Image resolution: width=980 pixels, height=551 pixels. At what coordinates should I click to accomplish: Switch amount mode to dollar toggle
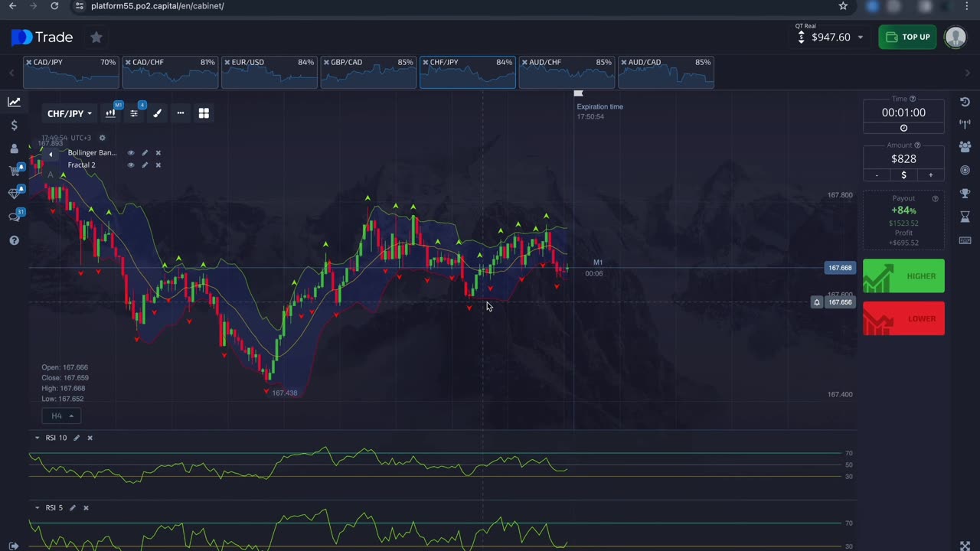903,174
